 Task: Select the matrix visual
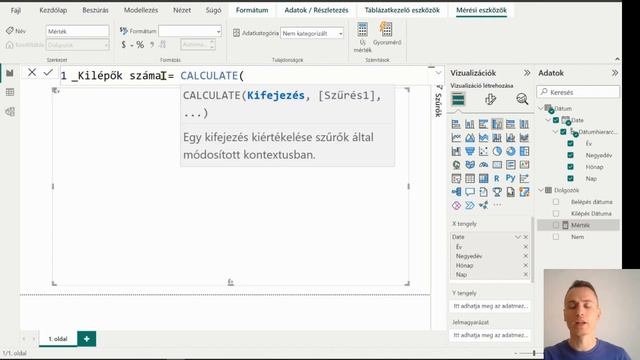tap(483, 178)
